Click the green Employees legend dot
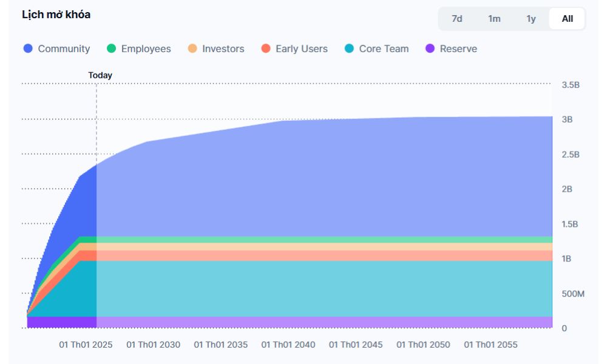The image size is (607, 364). [x=111, y=49]
